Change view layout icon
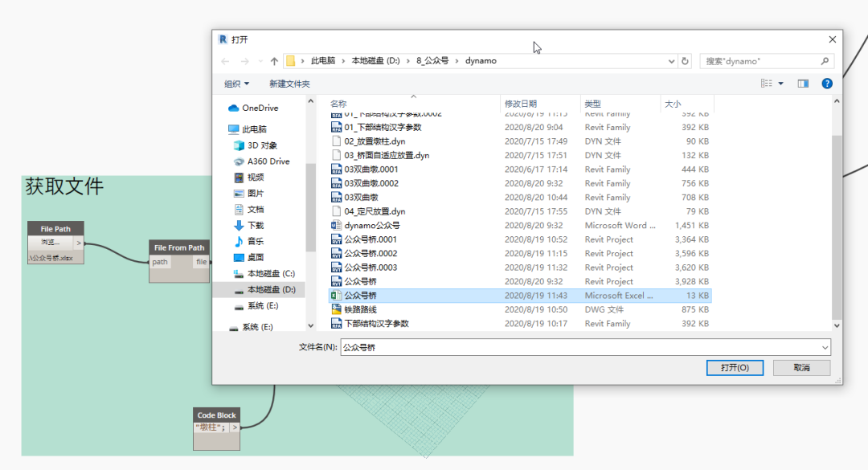 (x=767, y=84)
